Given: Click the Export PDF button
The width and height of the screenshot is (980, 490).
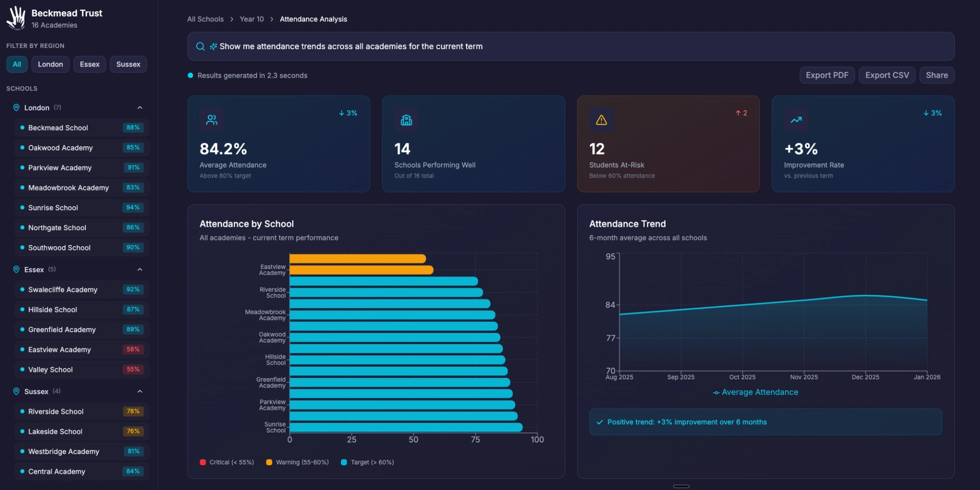Looking at the screenshot, I should point(827,75).
